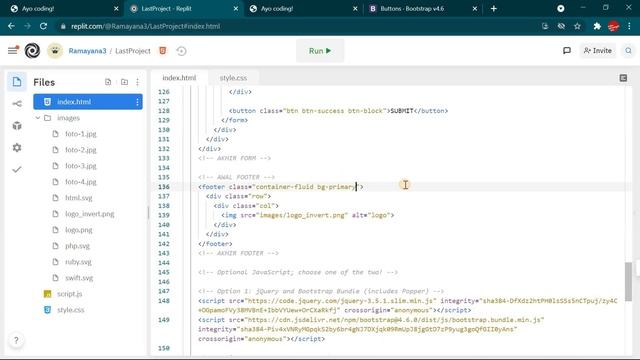Click SUBMIT text on line 128
Image resolution: width=640 pixels, height=360 pixels.
[x=402, y=111]
